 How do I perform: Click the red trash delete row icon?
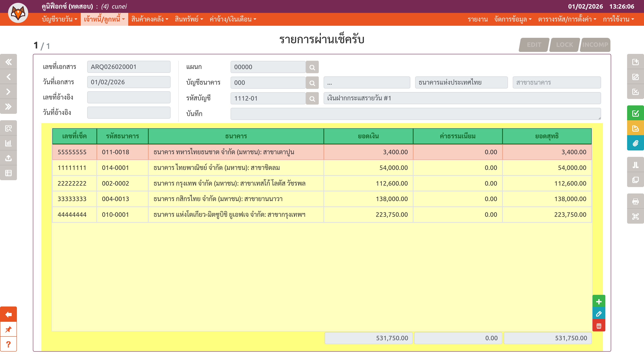click(599, 326)
